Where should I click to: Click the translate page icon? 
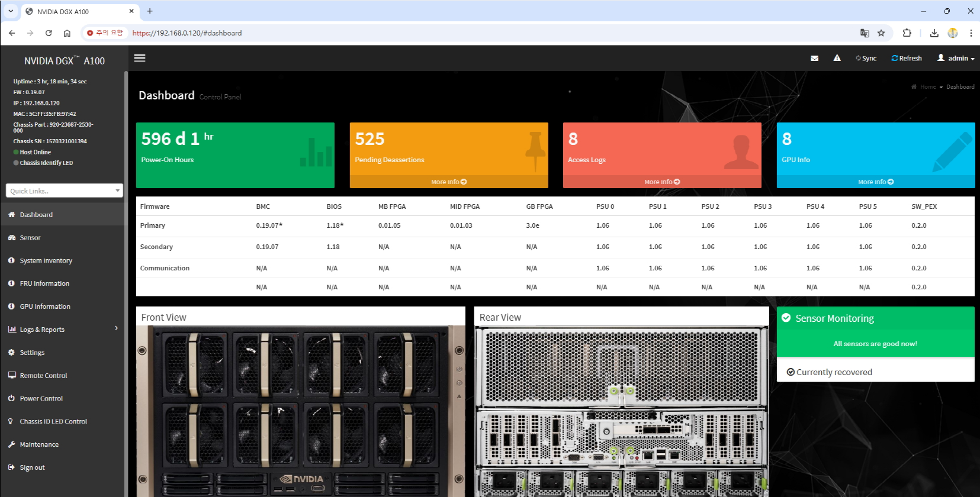pos(865,33)
